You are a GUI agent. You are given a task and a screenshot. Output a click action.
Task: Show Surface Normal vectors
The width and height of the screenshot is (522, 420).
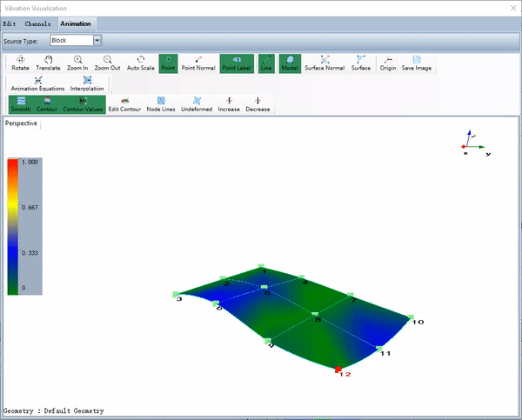(325, 63)
